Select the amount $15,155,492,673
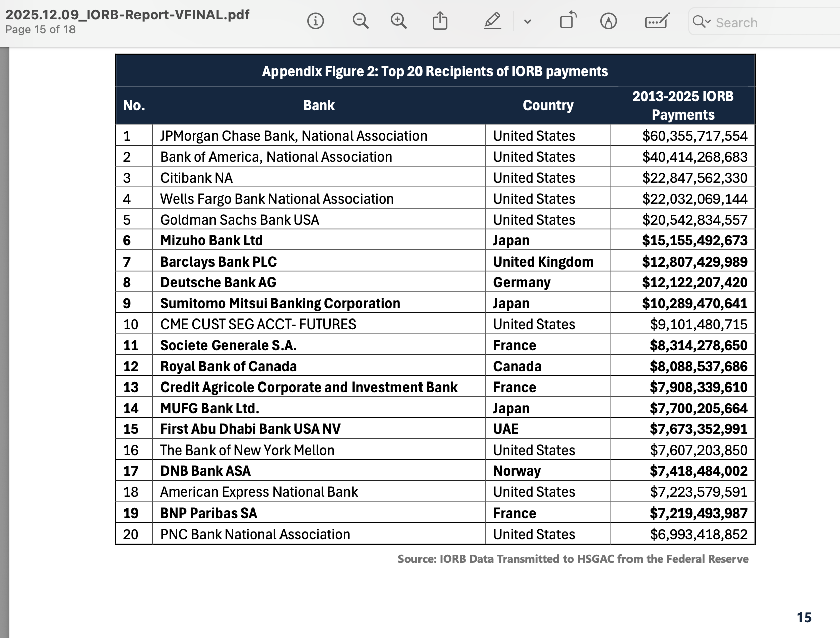Viewport: 840px width, 638px height. 695,240
